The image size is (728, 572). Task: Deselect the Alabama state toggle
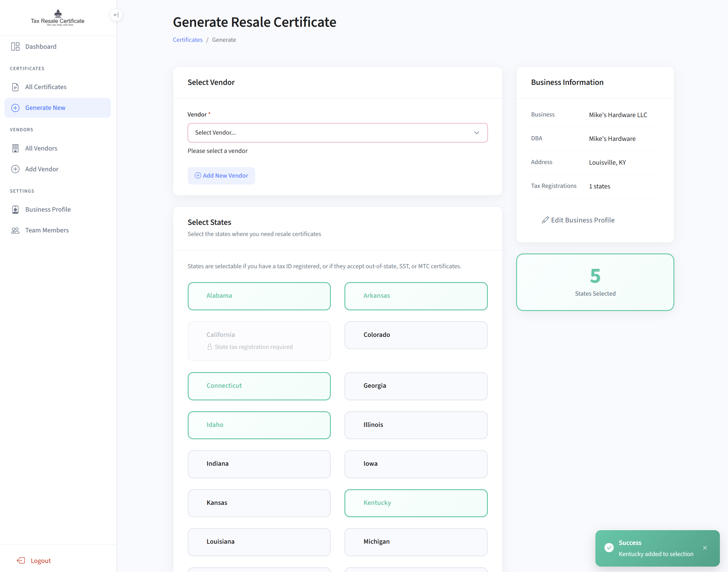point(259,296)
